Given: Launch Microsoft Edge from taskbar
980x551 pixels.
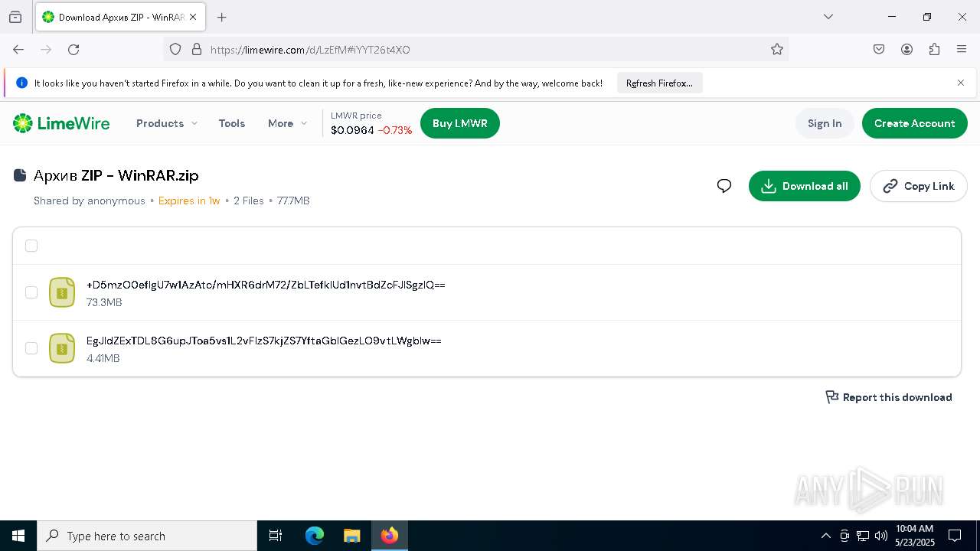Looking at the screenshot, I should (315, 536).
